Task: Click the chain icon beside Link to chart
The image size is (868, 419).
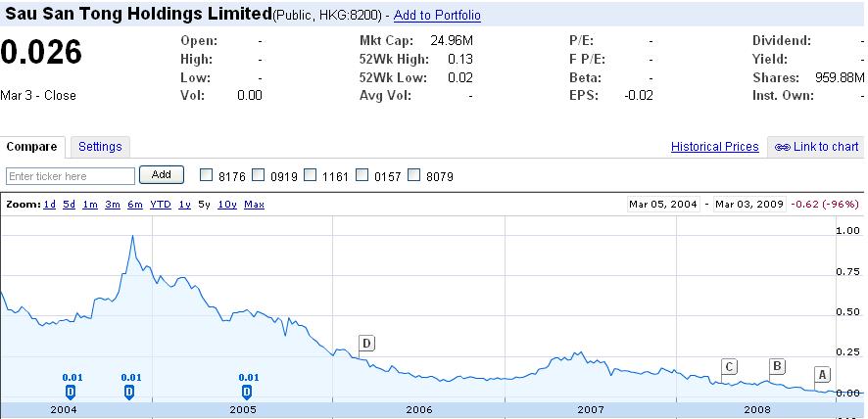Action: pyautogui.click(x=782, y=147)
